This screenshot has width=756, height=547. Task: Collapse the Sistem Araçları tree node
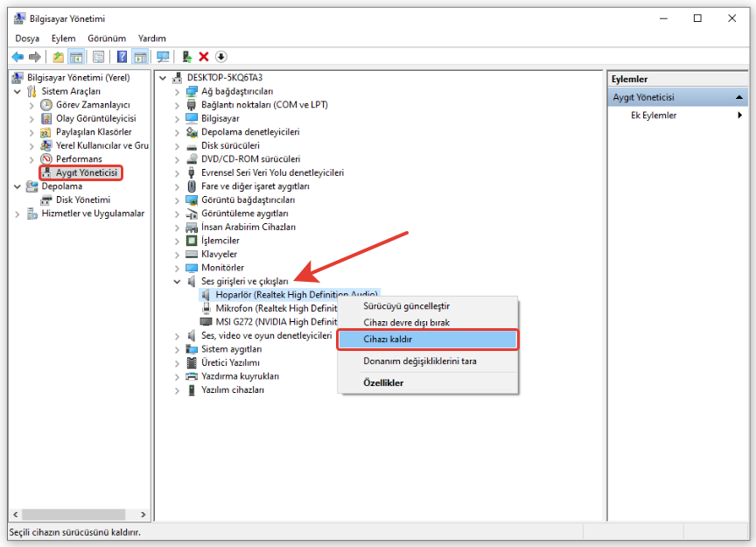click(x=18, y=91)
